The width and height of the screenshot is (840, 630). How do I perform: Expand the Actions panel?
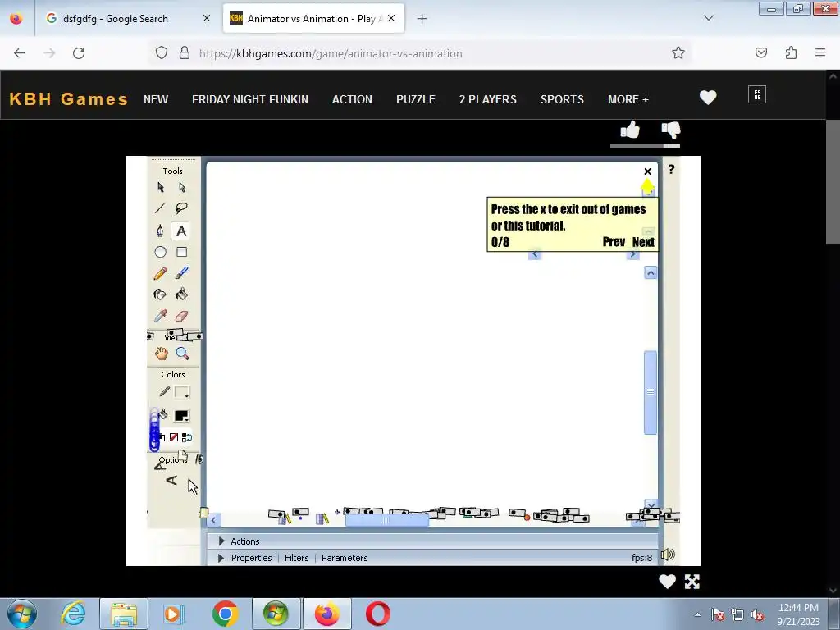pos(221,541)
